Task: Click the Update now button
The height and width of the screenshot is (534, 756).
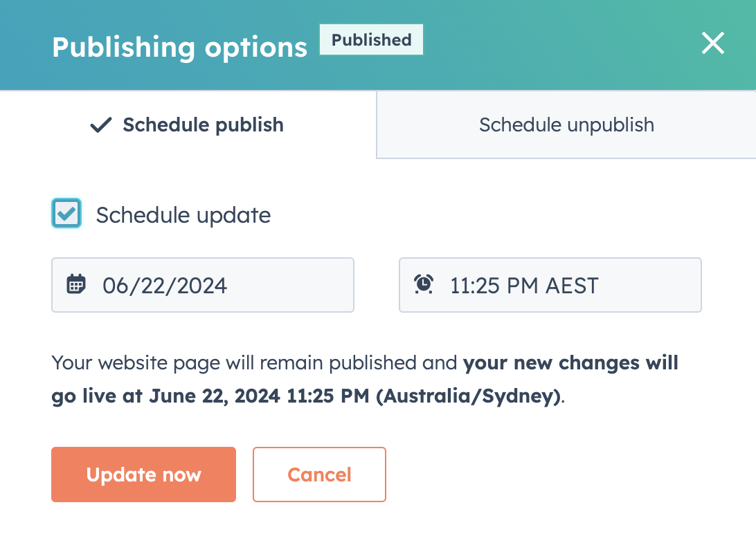Action: click(x=143, y=475)
